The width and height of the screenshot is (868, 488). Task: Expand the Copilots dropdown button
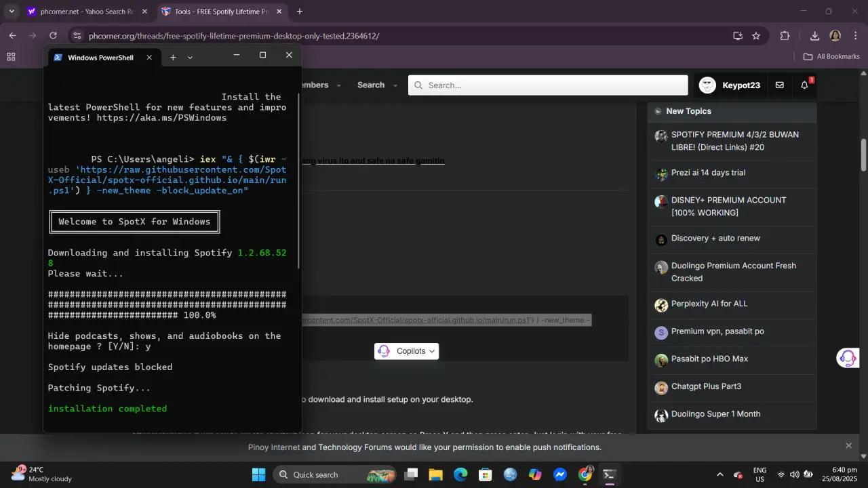pos(406,351)
